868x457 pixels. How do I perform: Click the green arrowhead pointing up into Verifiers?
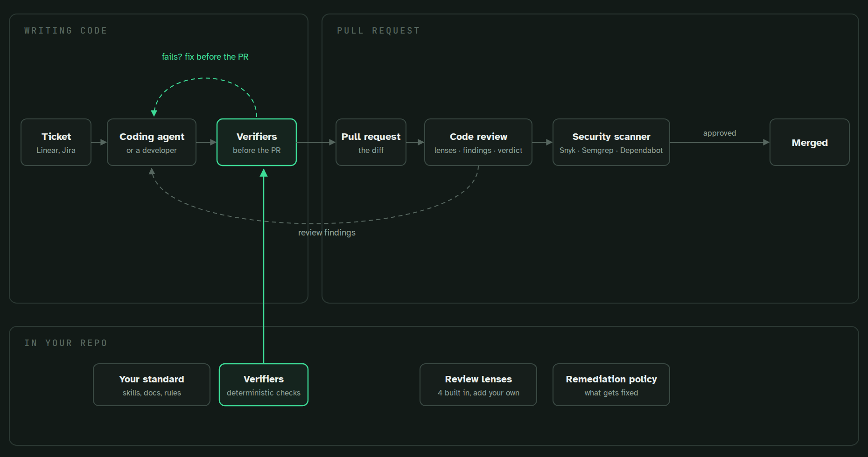[x=264, y=173]
